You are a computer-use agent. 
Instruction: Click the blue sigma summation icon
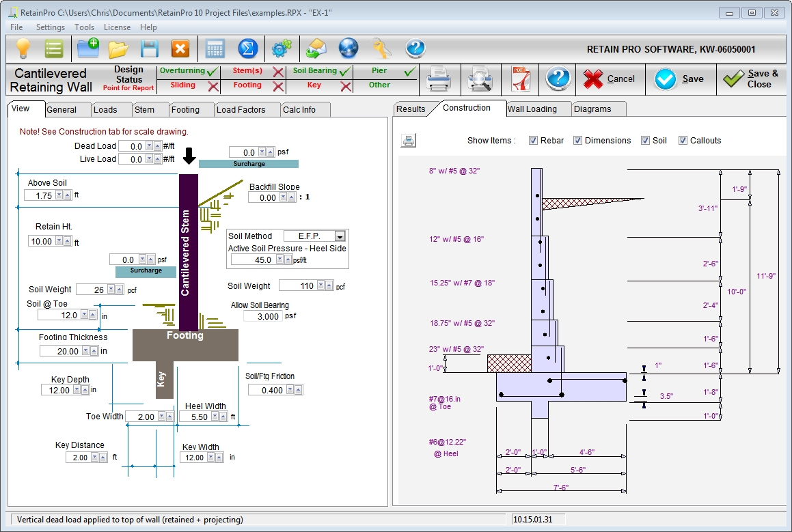click(248, 48)
